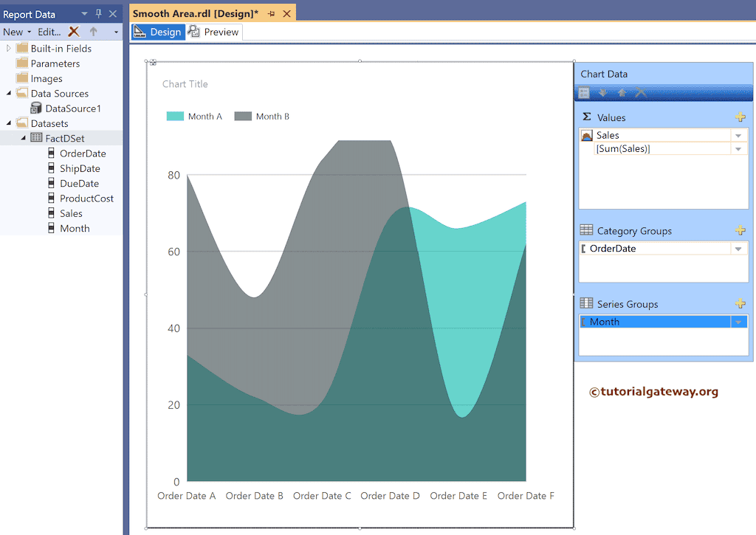Click the Month B legend color swatch

tap(243, 116)
